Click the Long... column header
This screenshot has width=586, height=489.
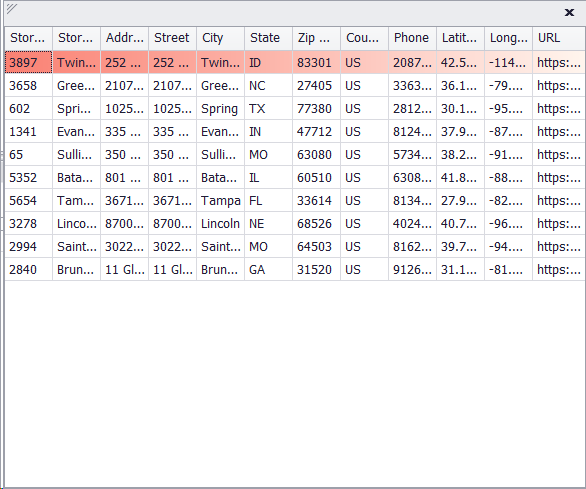[x=508, y=38]
